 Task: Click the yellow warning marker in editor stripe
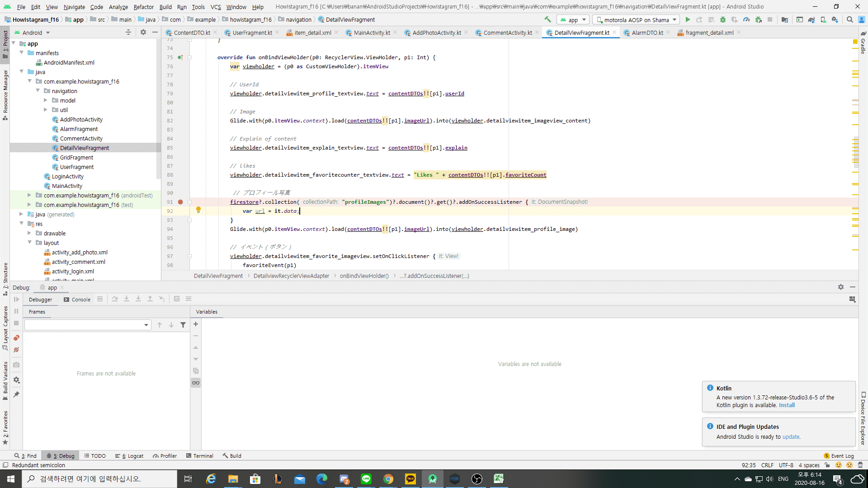855,42
